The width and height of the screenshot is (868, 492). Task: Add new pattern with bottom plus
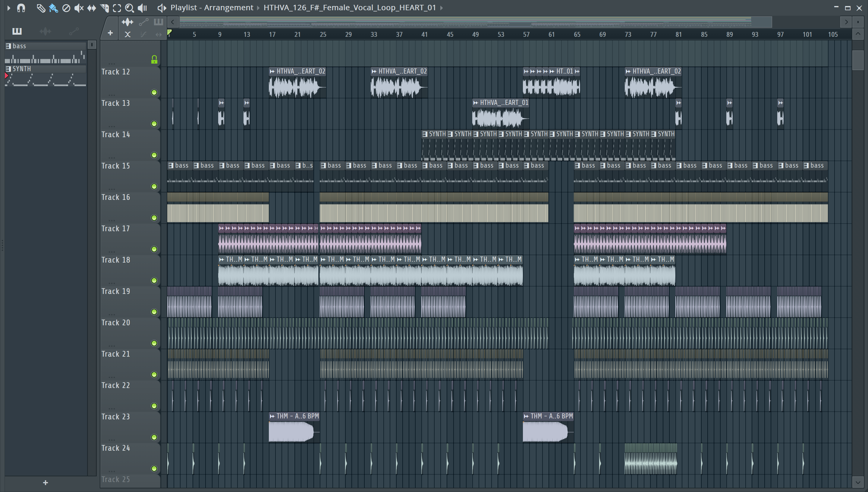[x=46, y=483]
